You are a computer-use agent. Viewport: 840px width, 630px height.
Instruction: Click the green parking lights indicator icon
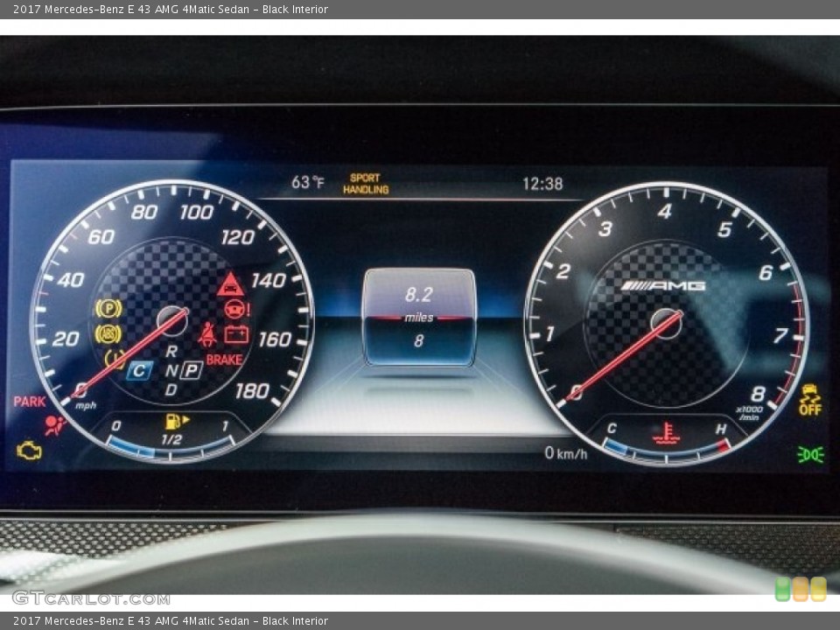[x=810, y=455]
